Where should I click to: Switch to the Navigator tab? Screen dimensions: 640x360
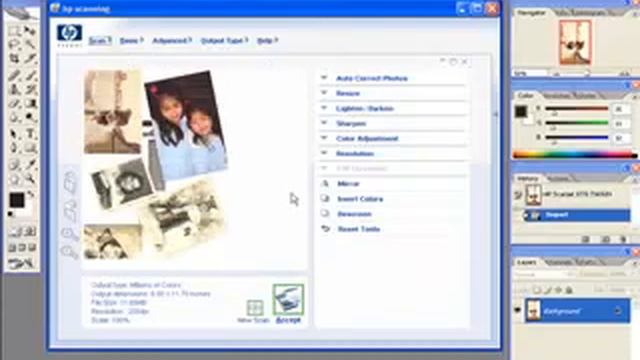pos(531,13)
